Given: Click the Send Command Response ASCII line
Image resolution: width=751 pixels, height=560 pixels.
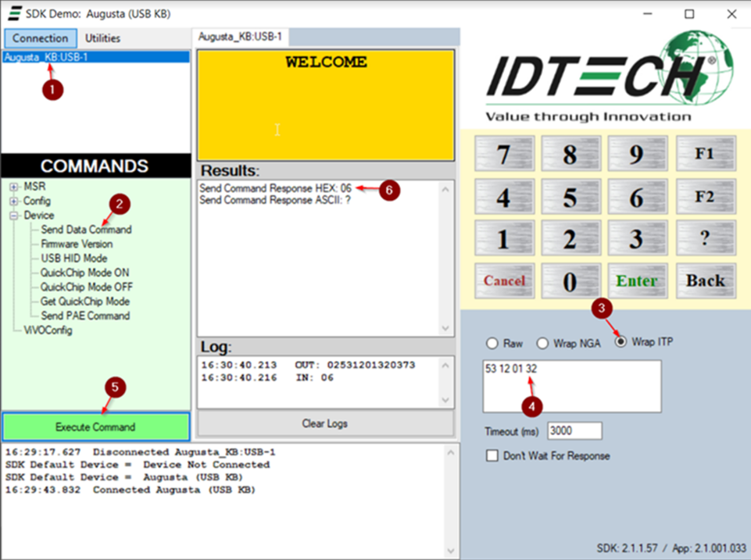Looking at the screenshot, I should click(x=275, y=200).
